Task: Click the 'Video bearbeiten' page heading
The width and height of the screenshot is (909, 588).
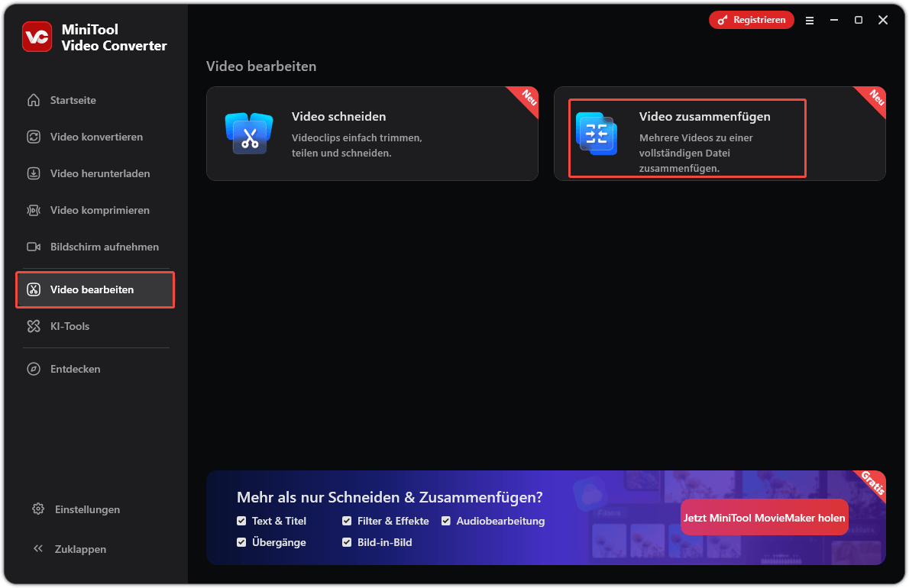Action: pos(261,66)
